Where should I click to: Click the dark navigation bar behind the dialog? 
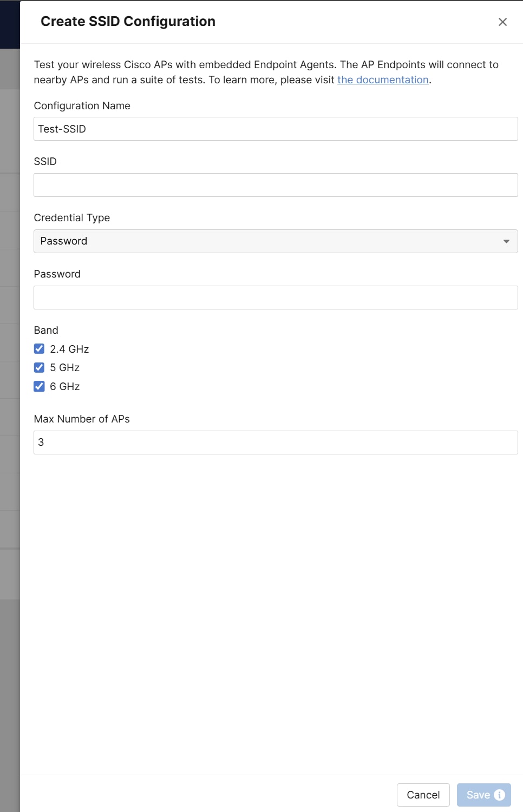(9, 22)
